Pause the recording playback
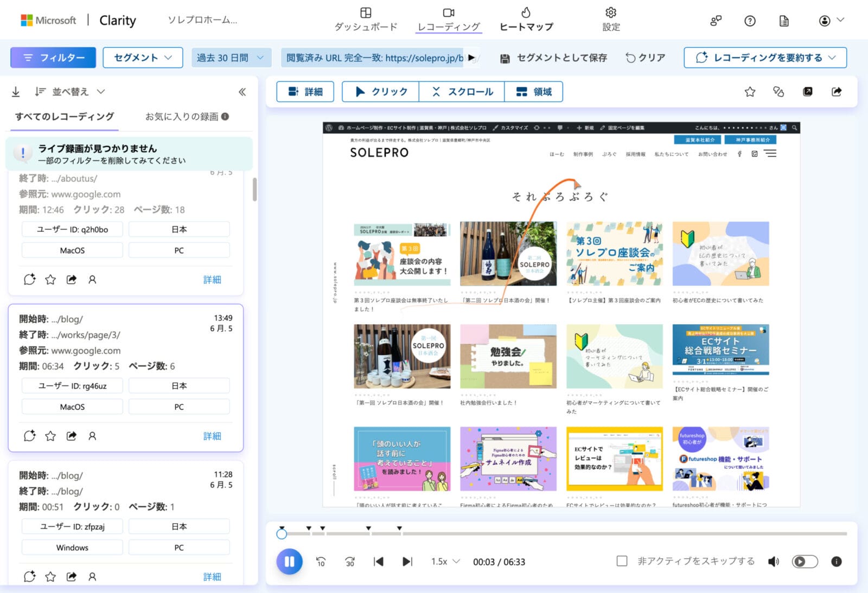The height and width of the screenshot is (593, 868). click(289, 562)
